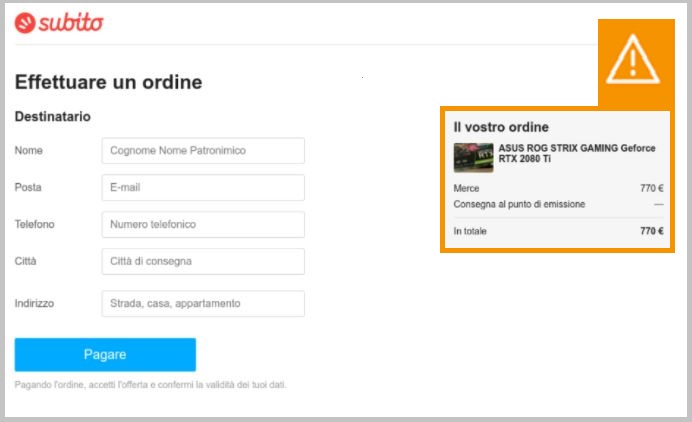The height and width of the screenshot is (422, 692).
Task: Open the ASUS graphics card thumbnail
Action: [474, 158]
